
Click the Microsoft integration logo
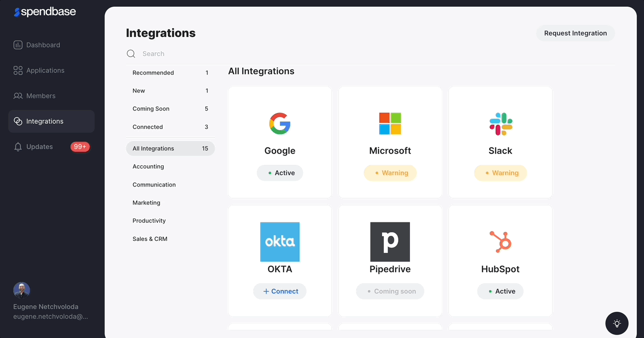(x=390, y=124)
